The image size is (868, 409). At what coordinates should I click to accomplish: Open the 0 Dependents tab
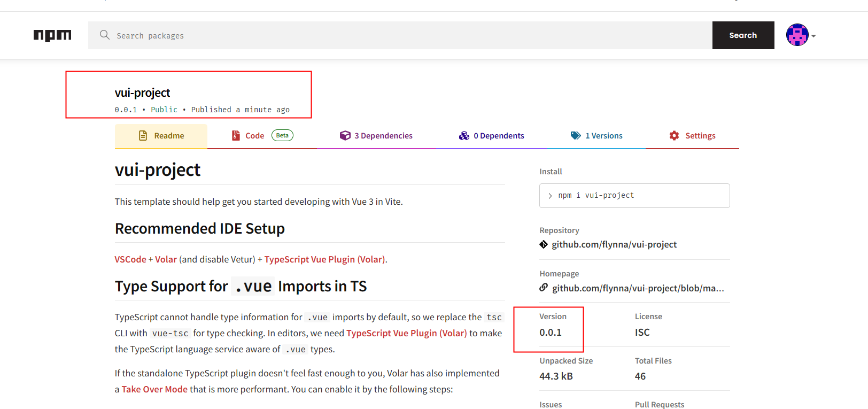pyautogui.click(x=491, y=136)
